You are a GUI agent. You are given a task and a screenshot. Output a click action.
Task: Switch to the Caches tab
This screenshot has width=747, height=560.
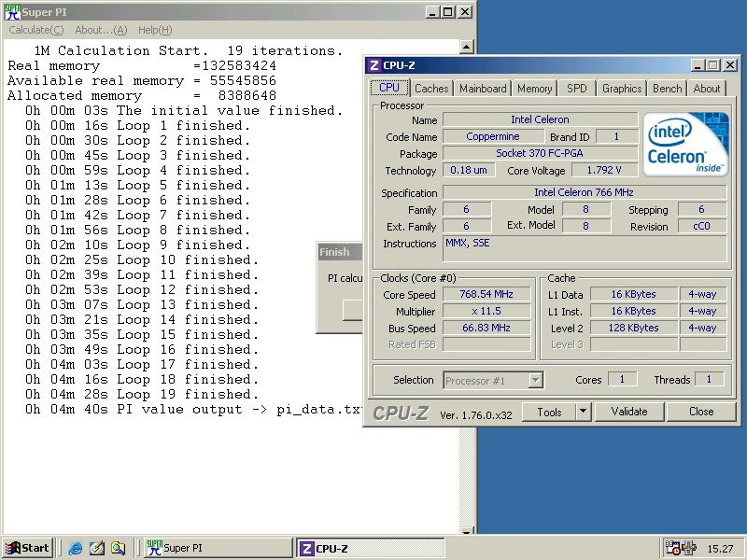coord(431,89)
